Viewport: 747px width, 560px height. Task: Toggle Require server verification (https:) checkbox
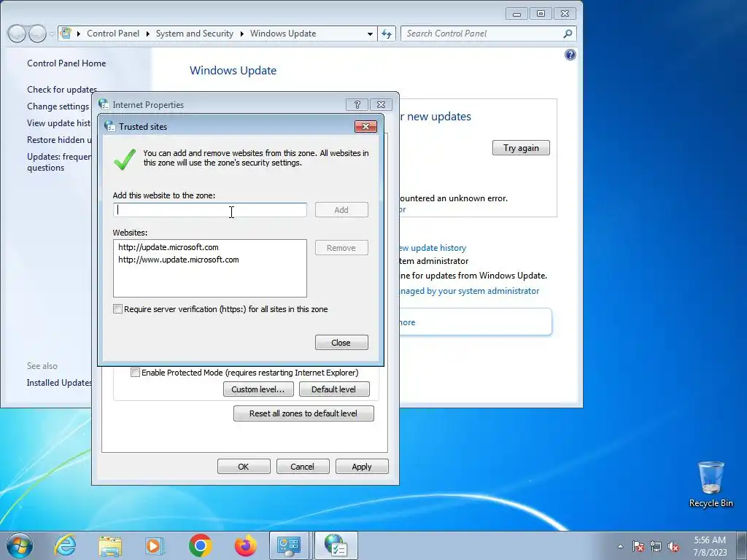(117, 309)
